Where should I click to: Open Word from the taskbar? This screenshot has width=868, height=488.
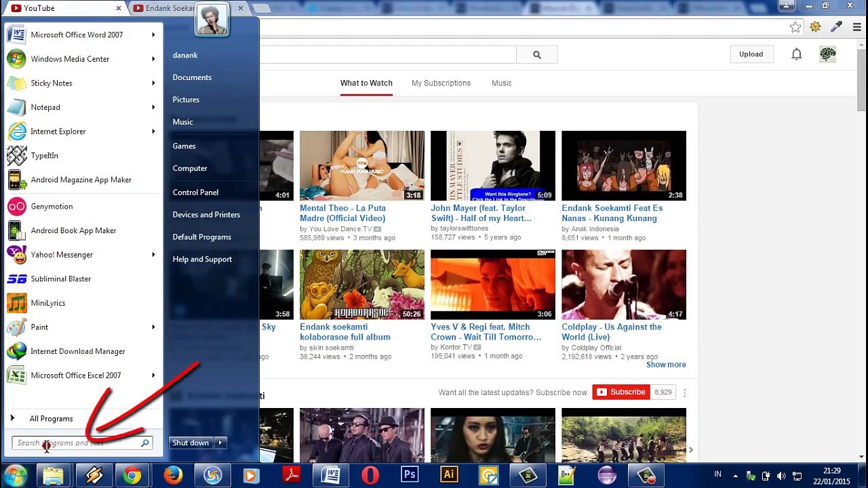point(331,475)
